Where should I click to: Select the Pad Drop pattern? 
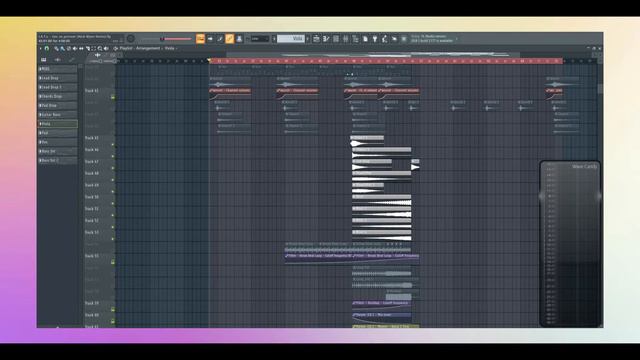click(57, 105)
